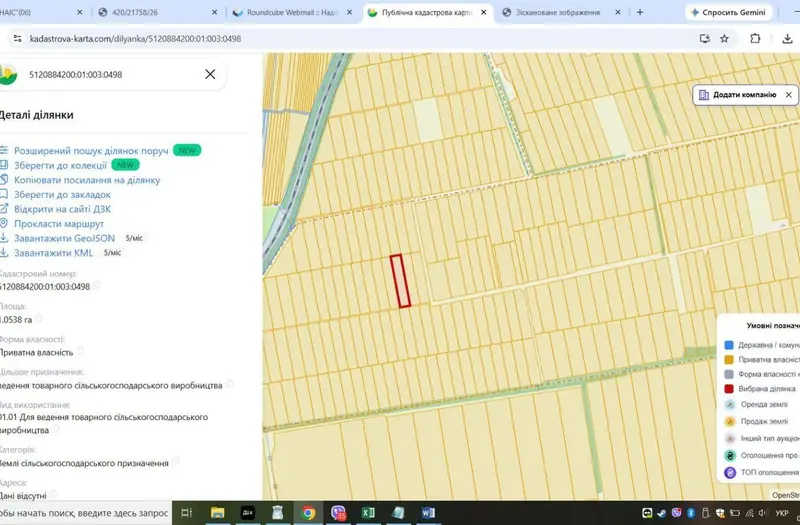The height and width of the screenshot is (525, 800).
Task: Click the address bar URL
Action: 135,39
